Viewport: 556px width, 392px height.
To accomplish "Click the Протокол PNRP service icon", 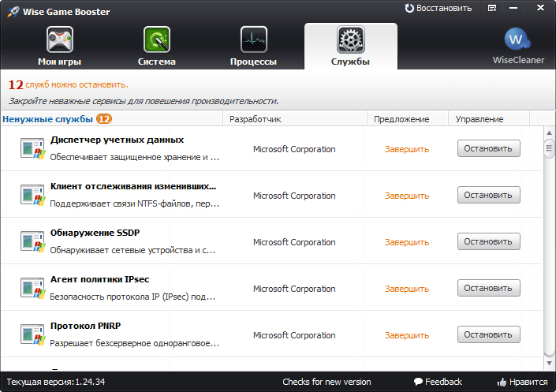I will click(x=32, y=334).
